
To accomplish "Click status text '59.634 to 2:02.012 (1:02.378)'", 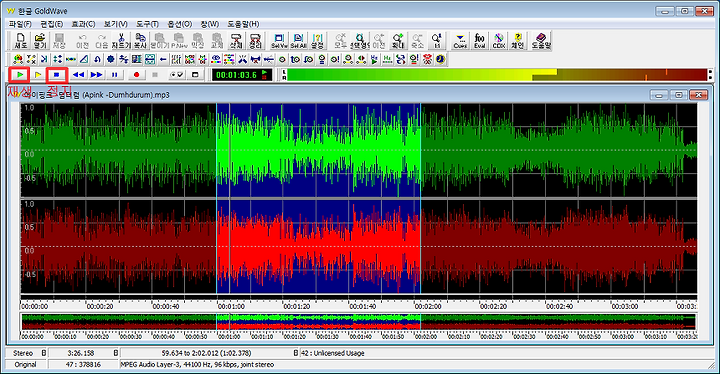I will tap(206, 353).
